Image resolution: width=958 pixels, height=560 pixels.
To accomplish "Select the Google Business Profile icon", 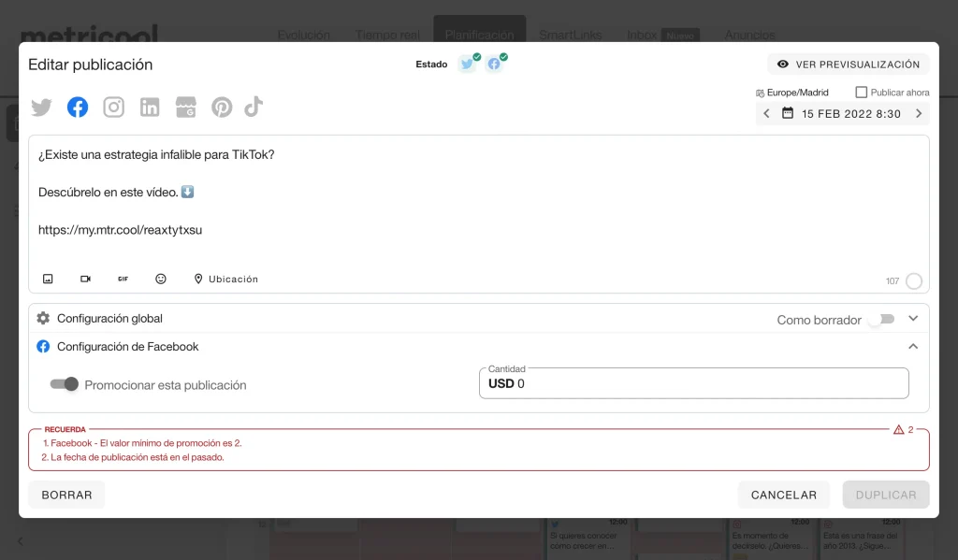I will pyautogui.click(x=185, y=108).
